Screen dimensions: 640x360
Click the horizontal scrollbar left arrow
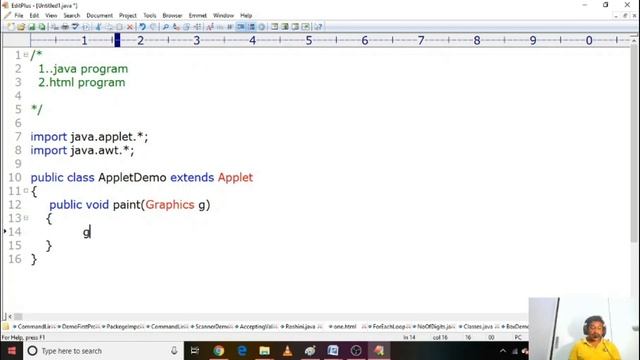[10, 316]
